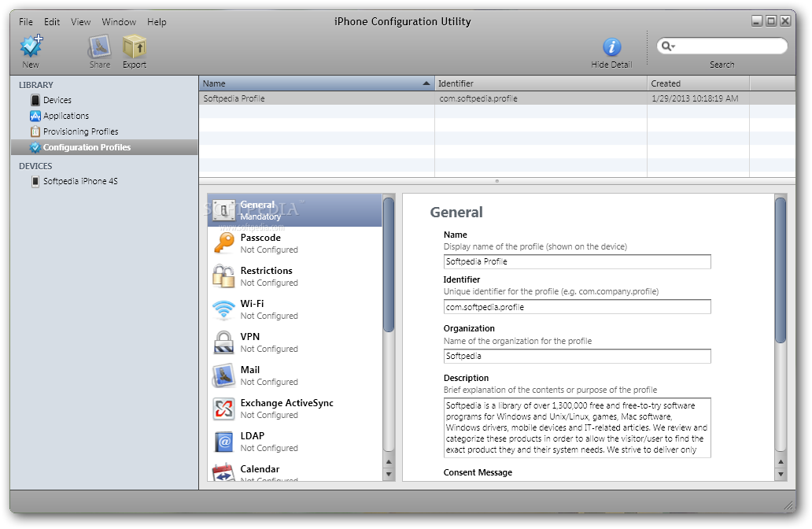The height and width of the screenshot is (529, 812).
Task: Click the Identifier input field
Action: tap(577, 307)
